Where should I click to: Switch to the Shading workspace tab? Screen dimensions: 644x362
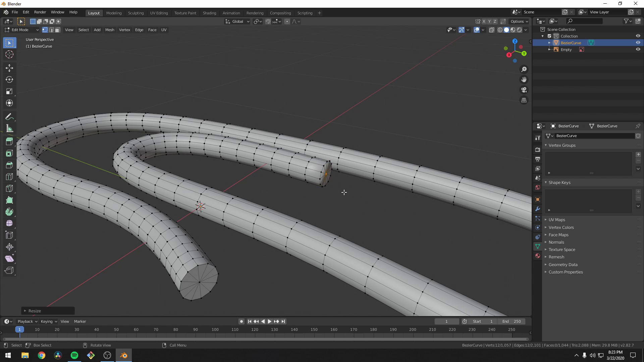(x=209, y=13)
